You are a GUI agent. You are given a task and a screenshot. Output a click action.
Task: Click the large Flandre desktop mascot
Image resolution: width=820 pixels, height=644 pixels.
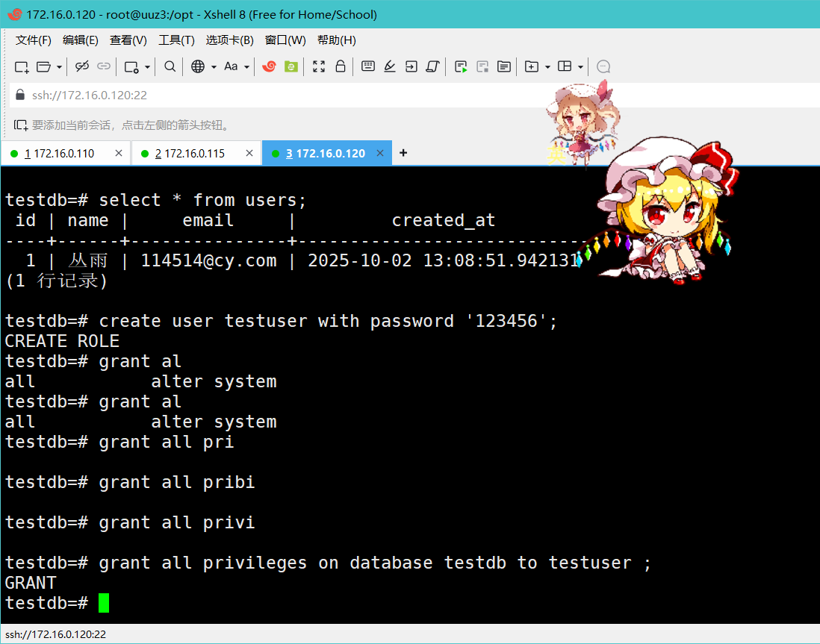pyautogui.click(x=659, y=212)
